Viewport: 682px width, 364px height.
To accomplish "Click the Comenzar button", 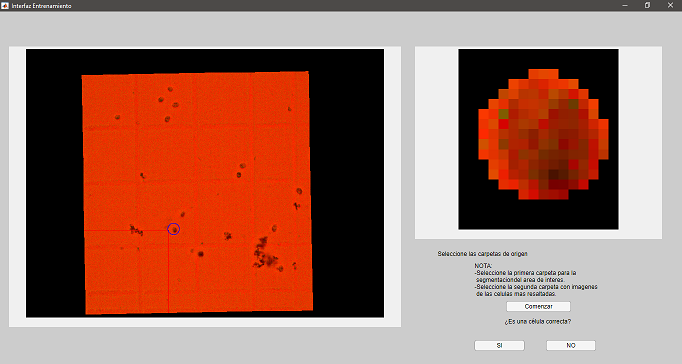I will point(538,307).
